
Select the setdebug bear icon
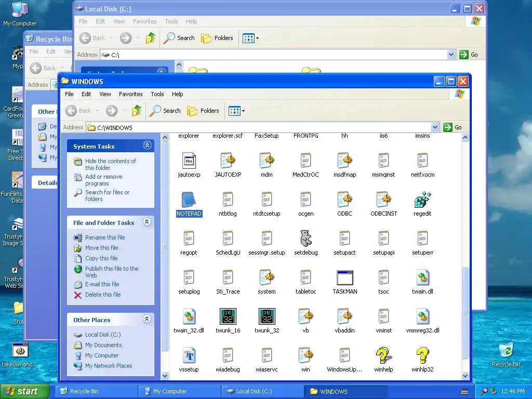305,238
